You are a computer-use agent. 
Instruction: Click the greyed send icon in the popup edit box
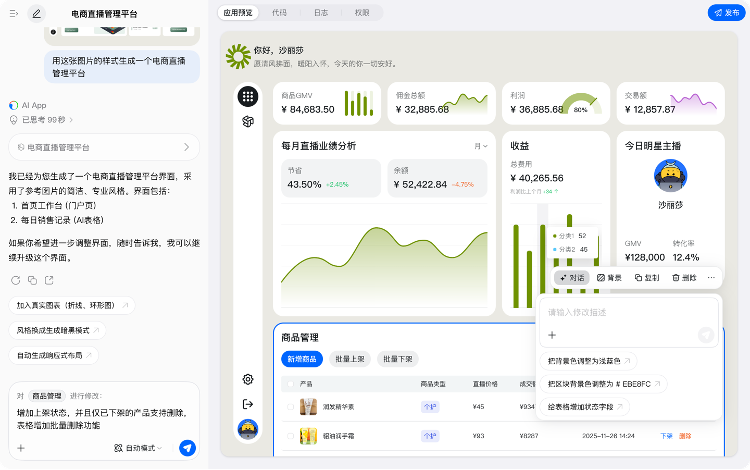(x=706, y=335)
